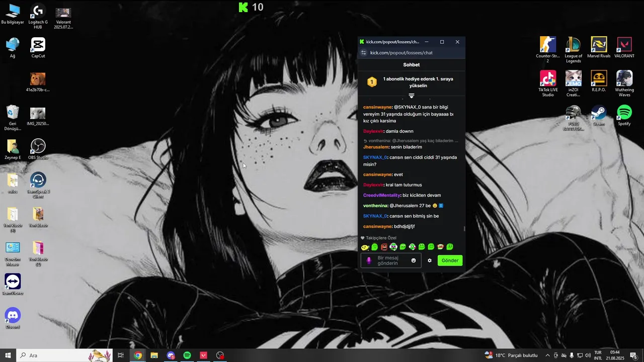Open Geri Dönüşüm recycle bin
Screen dimensions: 644x362
click(13, 118)
